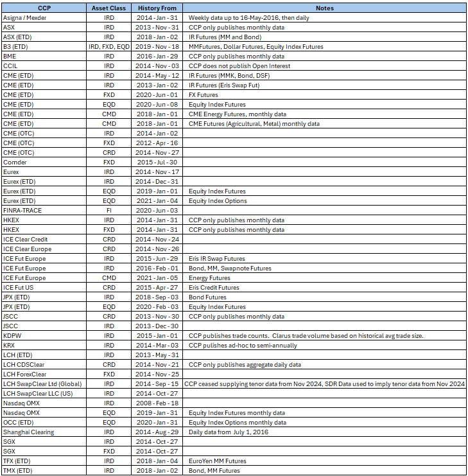
Task: Click the date 2013 - Dec - 30
Action: 157,326
